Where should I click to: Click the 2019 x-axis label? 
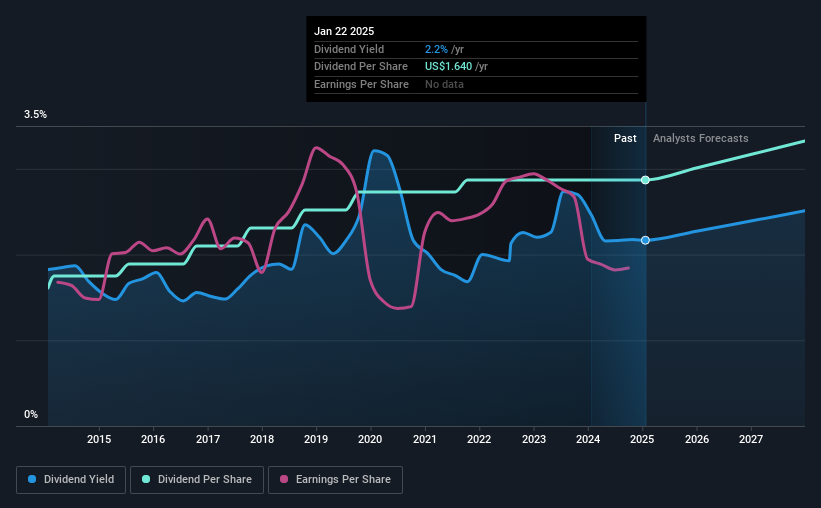point(316,439)
